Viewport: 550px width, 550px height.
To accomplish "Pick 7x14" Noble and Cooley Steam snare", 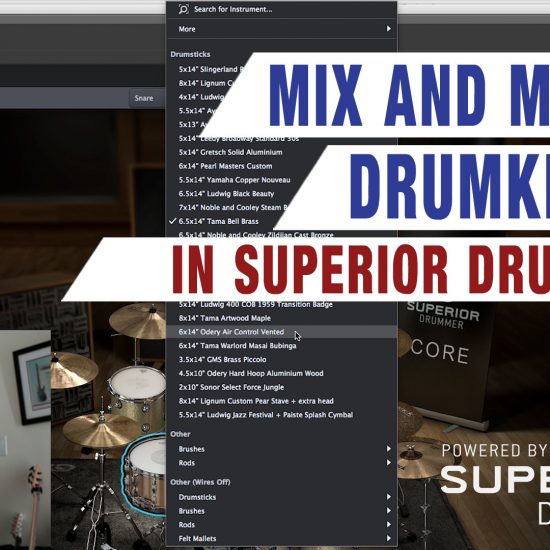I will point(233,208).
